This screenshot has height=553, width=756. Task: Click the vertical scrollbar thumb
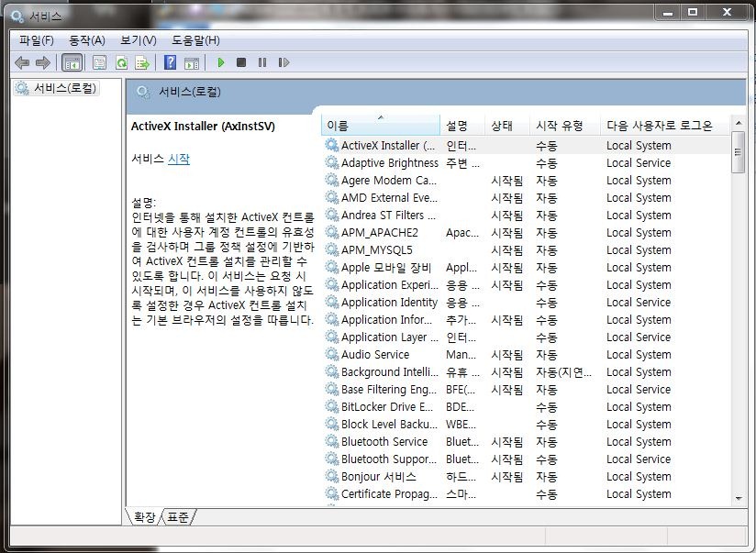(739, 152)
